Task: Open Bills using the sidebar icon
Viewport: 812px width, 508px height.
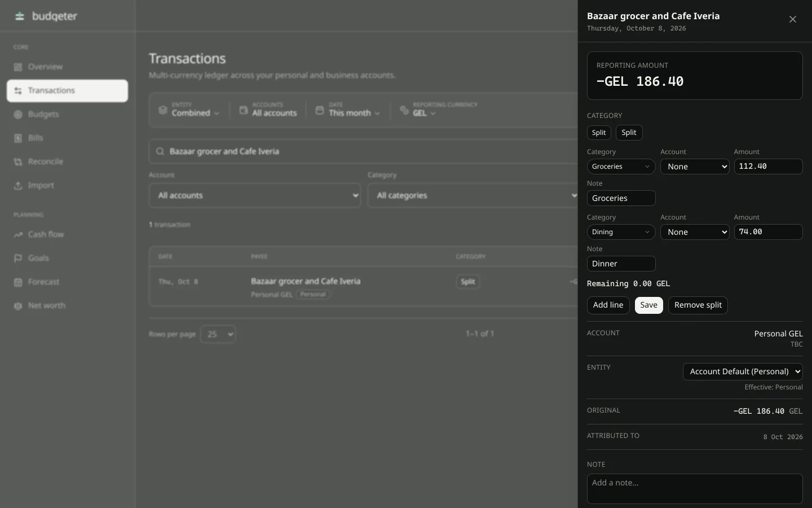Action: (x=18, y=138)
